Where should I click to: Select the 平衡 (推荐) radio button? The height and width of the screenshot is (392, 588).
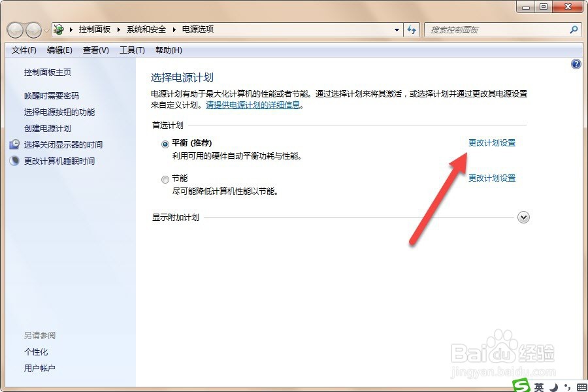[x=165, y=144]
